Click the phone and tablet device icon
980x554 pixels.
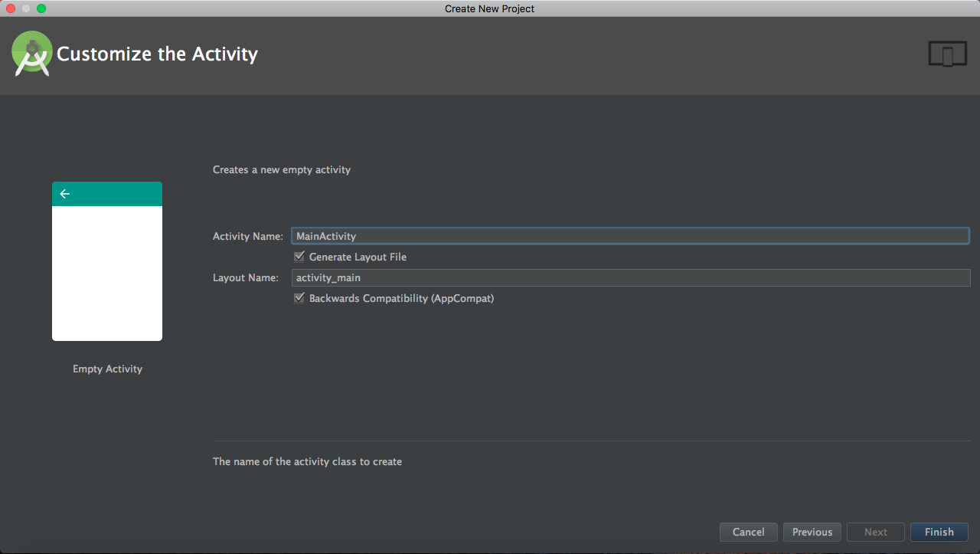click(x=947, y=54)
